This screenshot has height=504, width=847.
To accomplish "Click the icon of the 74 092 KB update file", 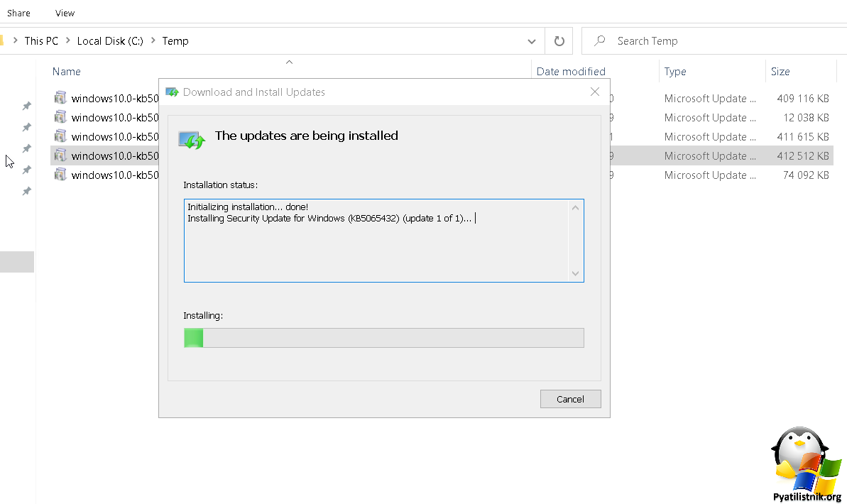I will [60, 175].
